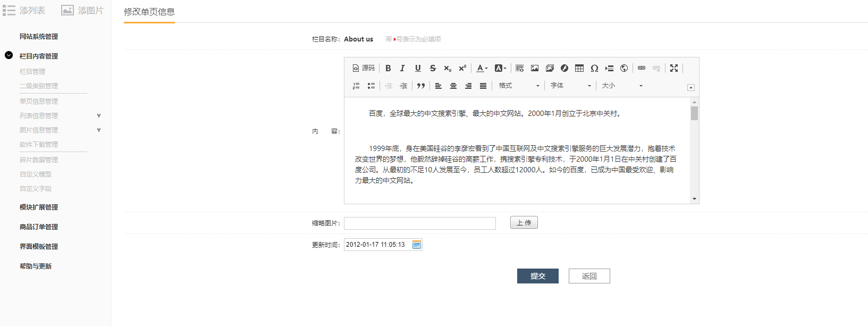Screen dimensions: 868x326
Task: Open 商品订单管理 menu
Action: click(x=39, y=227)
